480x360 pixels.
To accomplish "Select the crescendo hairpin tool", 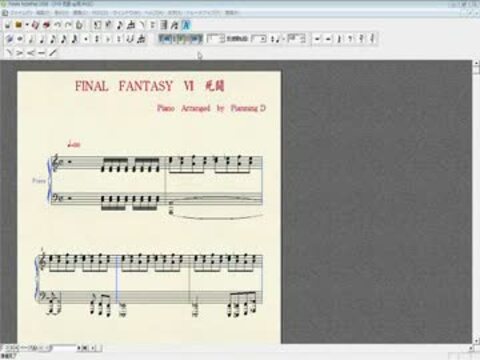I will [31, 53].
